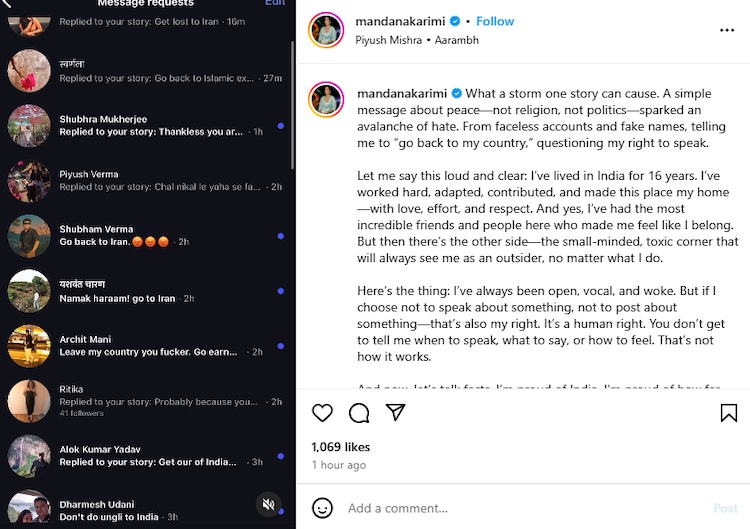Click the message list scrollbar

click(291, 100)
